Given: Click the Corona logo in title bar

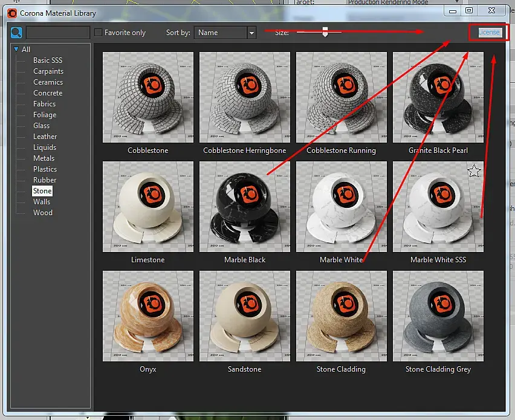Looking at the screenshot, I should tap(12, 13).
